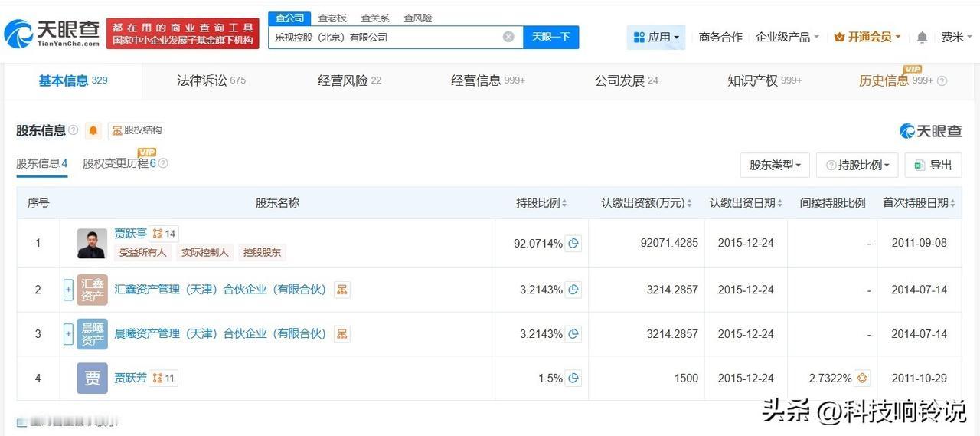
Task: Clear the search box with the X icon
Action: pos(508,37)
